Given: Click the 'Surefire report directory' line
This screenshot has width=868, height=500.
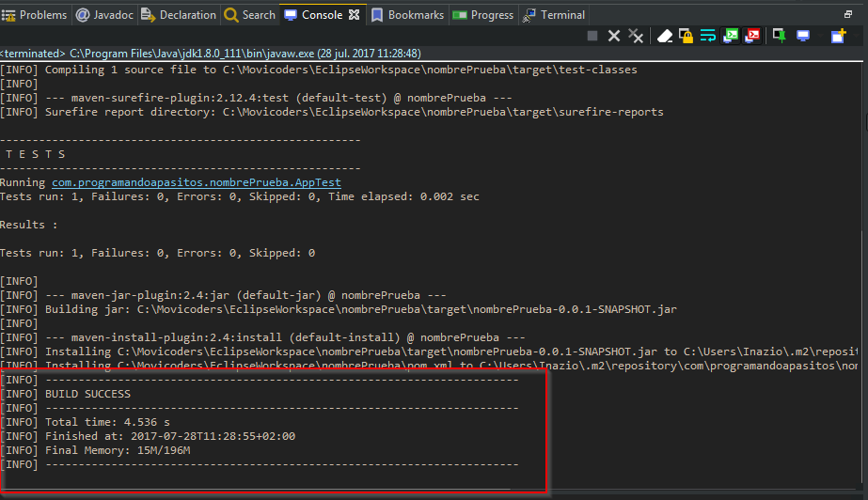Looking at the screenshot, I should (x=332, y=112).
